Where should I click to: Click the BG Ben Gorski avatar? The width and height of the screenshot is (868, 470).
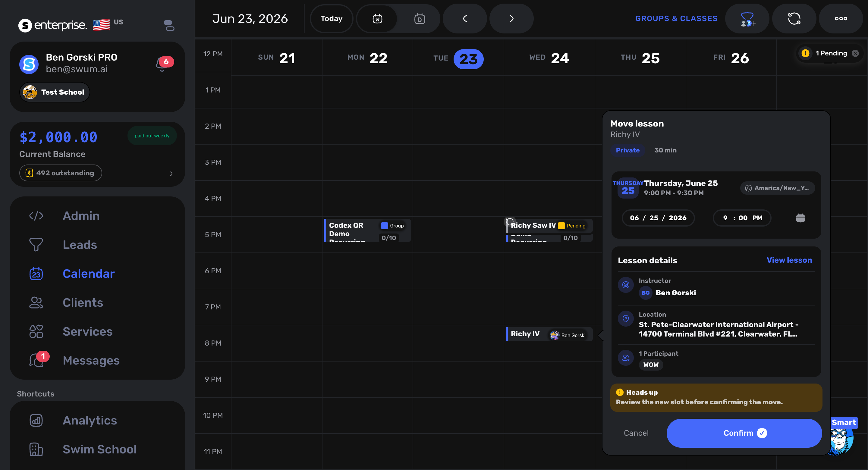(x=646, y=293)
